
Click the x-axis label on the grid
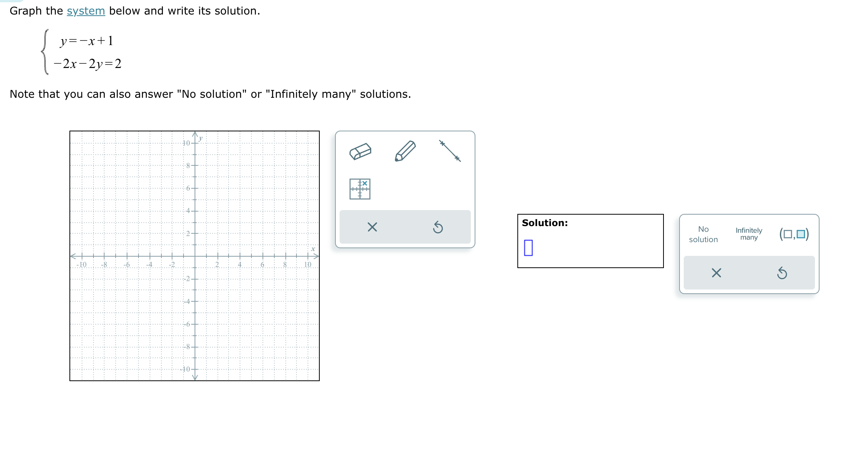pos(313,248)
